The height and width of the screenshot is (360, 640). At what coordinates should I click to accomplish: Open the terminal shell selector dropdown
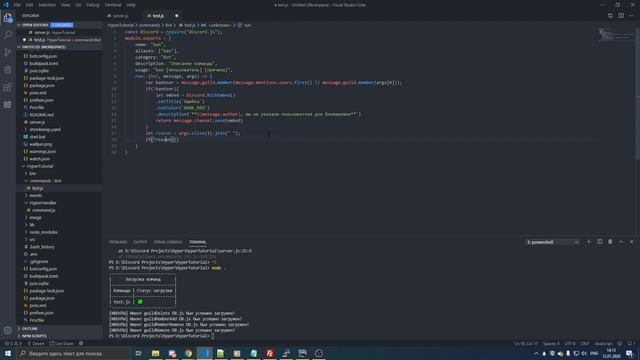[552, 242]
